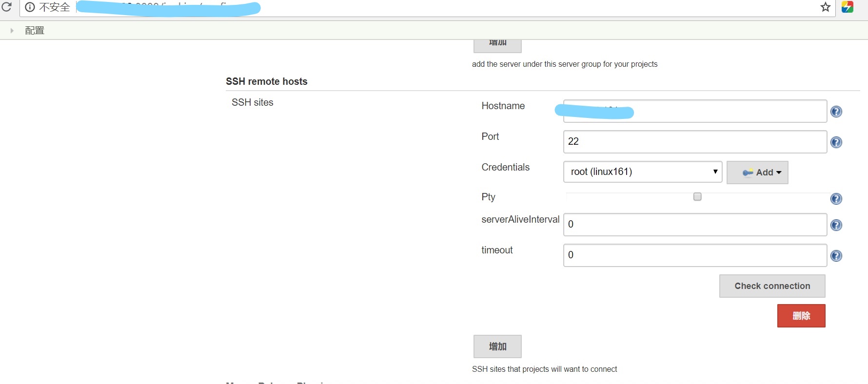Click the timeout label text

[497, 250]
